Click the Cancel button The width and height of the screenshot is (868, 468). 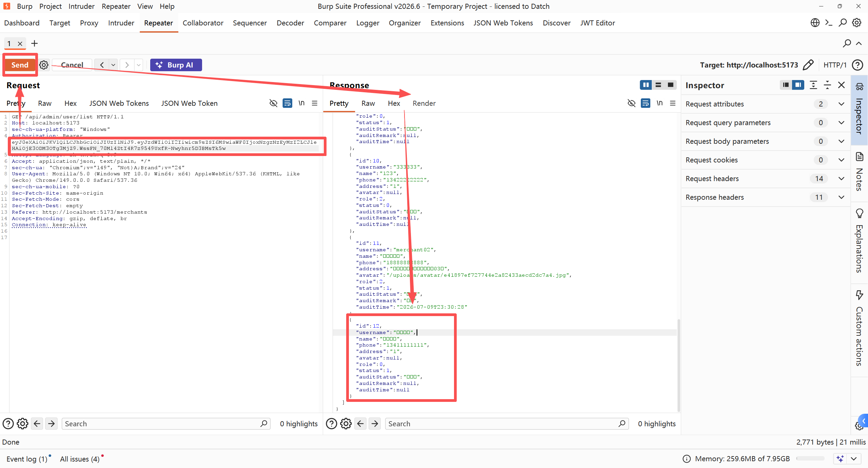[72, 65]
